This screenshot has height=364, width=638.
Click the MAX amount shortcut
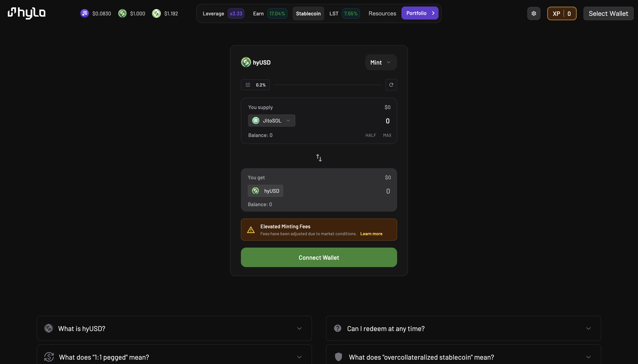coord(387,135)
